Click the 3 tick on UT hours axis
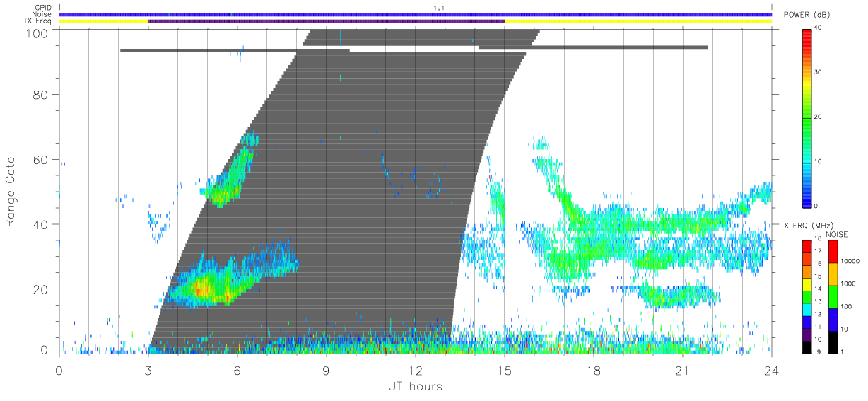 click(x=148, y=370)
